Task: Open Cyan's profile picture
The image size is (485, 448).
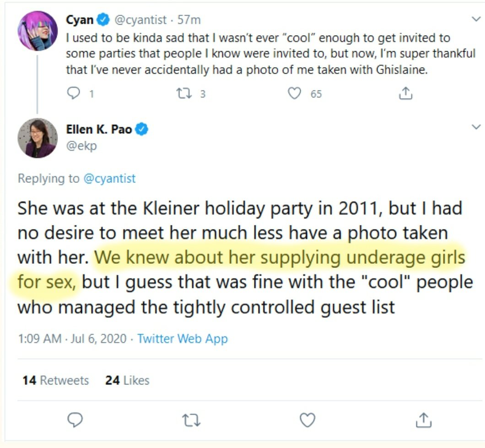Action: tap(38, 30)
